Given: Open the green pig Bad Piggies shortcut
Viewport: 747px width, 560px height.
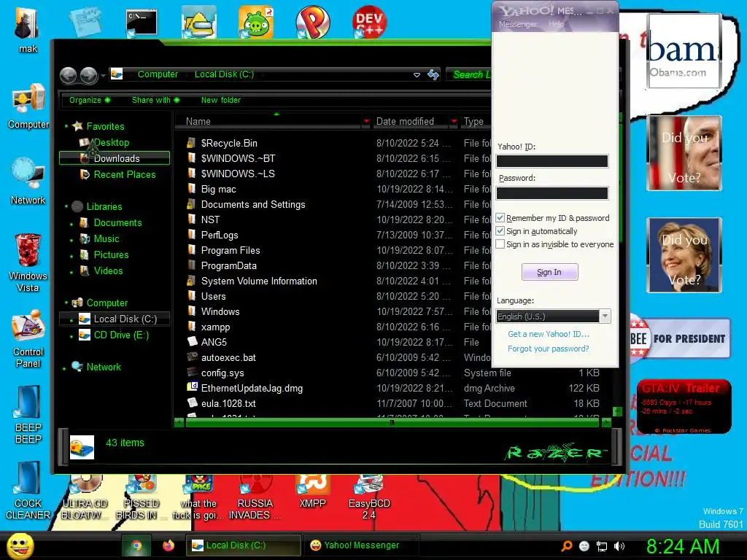Looking at the screenshot, I should (x=256, y=22).
